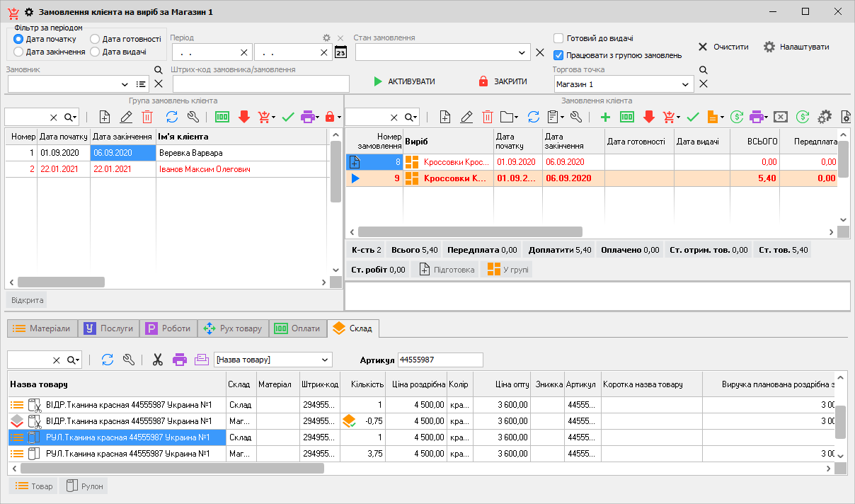Click the blue refresh icon in group toolbar
Image resolution: width=855 pixels, height=504 pixels.
pos(171,117)
